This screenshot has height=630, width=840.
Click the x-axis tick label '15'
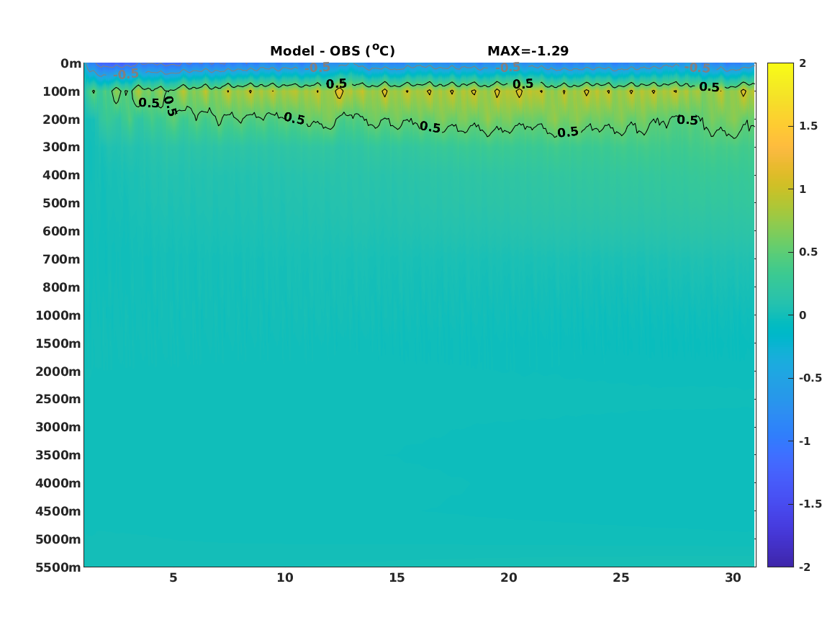tap(397, 577)
